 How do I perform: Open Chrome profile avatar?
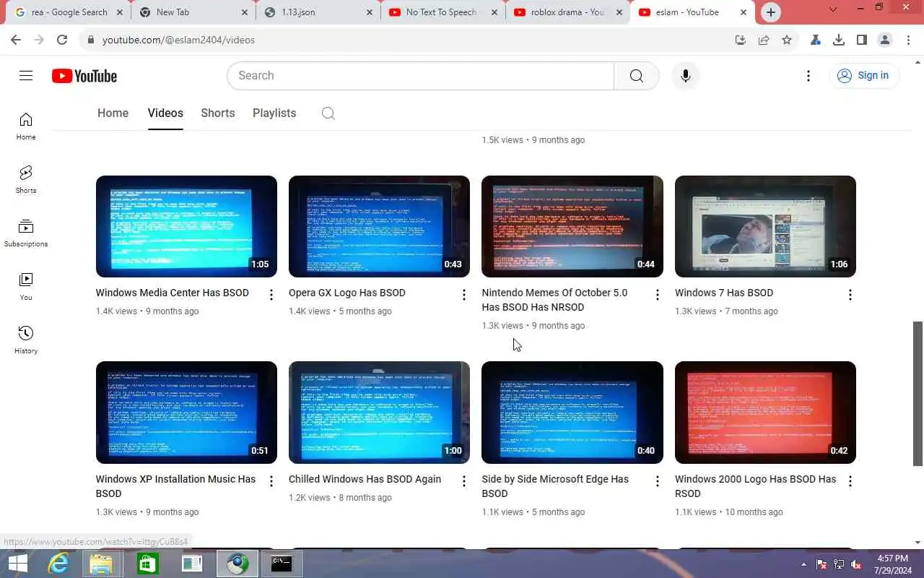(x=885, y=40)
